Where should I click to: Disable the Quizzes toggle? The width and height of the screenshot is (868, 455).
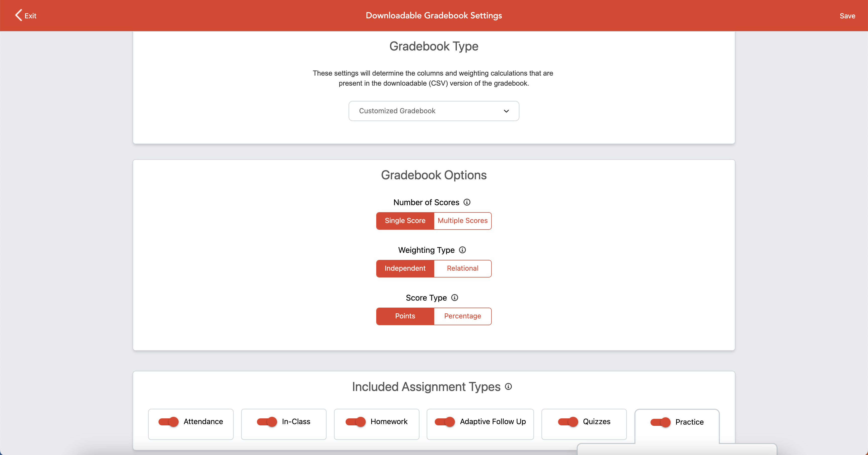point(568,422)
